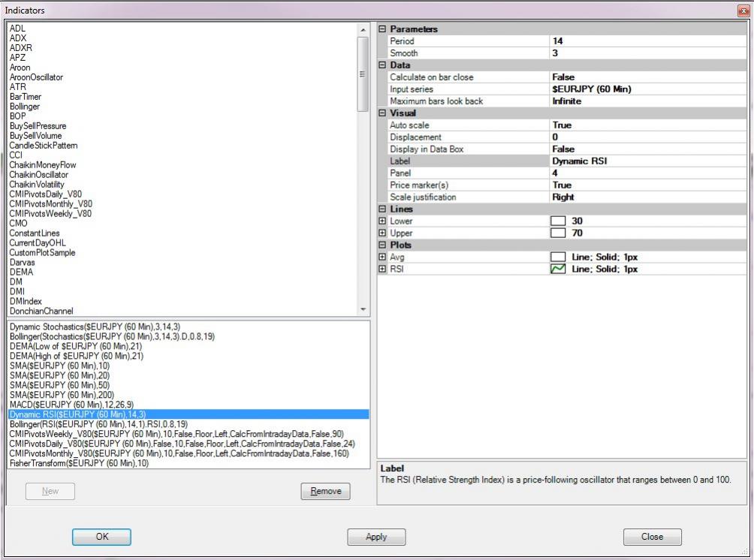Select SMA($EURJPY (60 Min),200) entry
Image resolution: width=754 pixels, height=560 pixels.
(x=62, y=395)
